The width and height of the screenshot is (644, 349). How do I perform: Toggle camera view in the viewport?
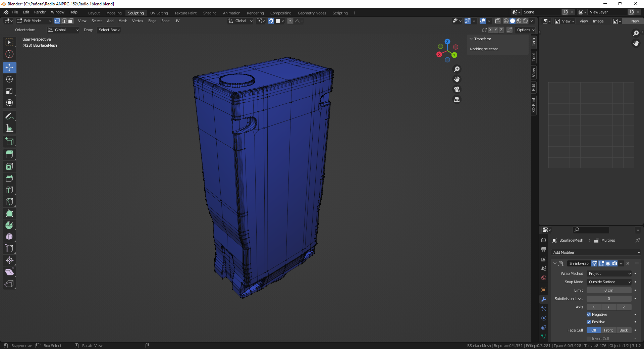click(x=457, y=89)
